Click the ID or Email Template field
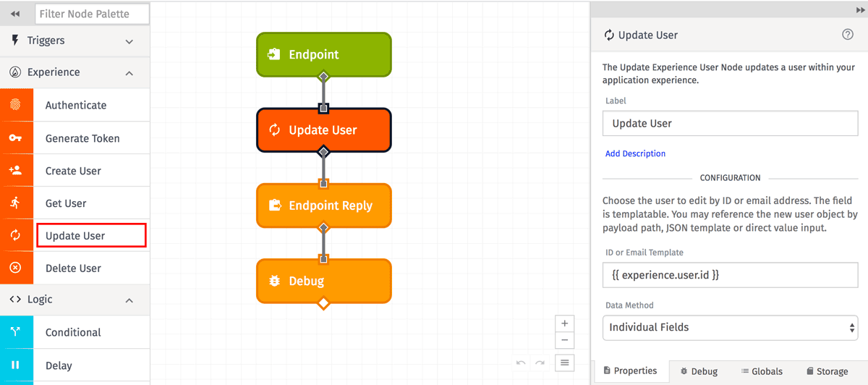The image size is (868, 385). (730, 275)
